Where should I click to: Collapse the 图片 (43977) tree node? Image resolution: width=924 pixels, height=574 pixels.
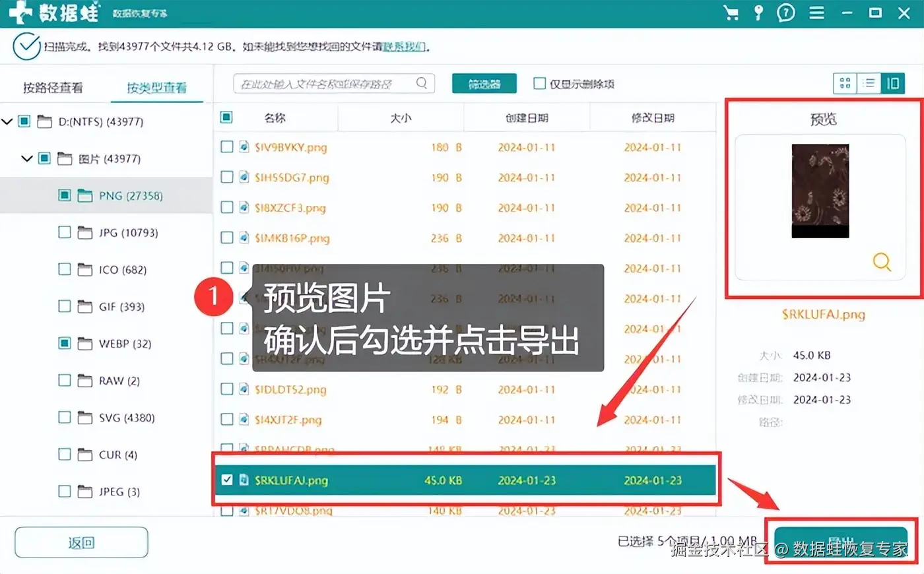(27, 158)
